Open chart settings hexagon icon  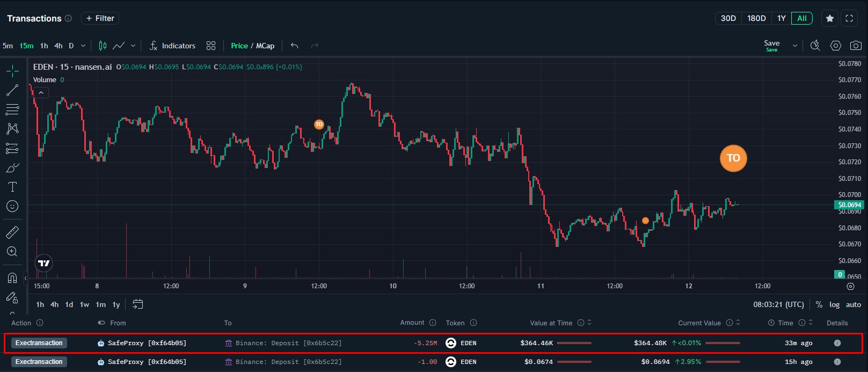pyautogui.click(x=836, y=46)
